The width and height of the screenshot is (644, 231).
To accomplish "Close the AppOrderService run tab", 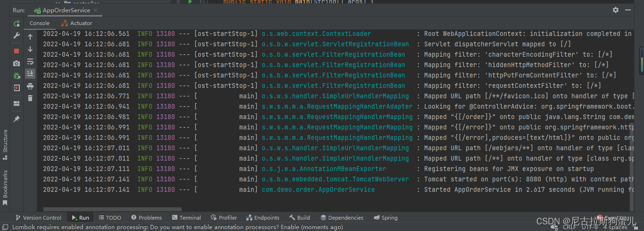I will [x=95, y=10].
